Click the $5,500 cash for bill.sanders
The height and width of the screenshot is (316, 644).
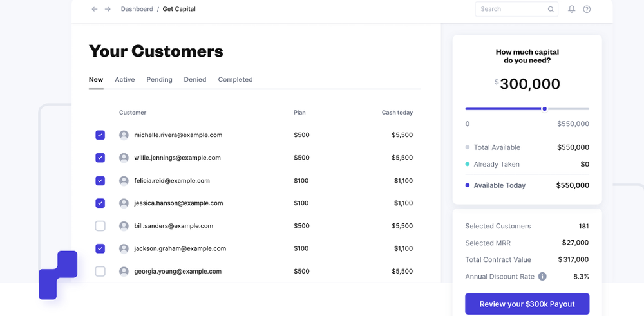(402, 226)
